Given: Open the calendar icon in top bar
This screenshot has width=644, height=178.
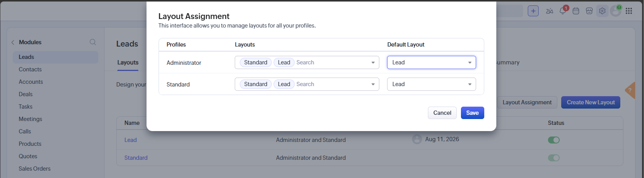Looking at the screenshot, I should pos(576,11).
